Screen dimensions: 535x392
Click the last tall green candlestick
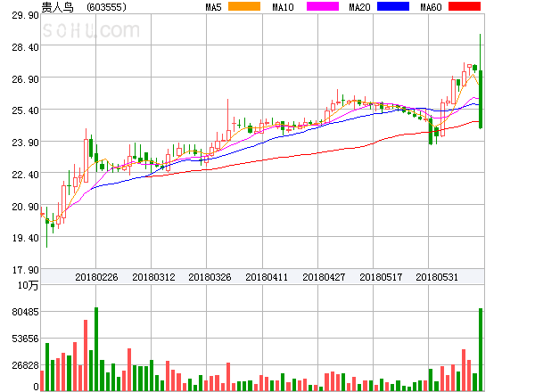tap(481, 99)
